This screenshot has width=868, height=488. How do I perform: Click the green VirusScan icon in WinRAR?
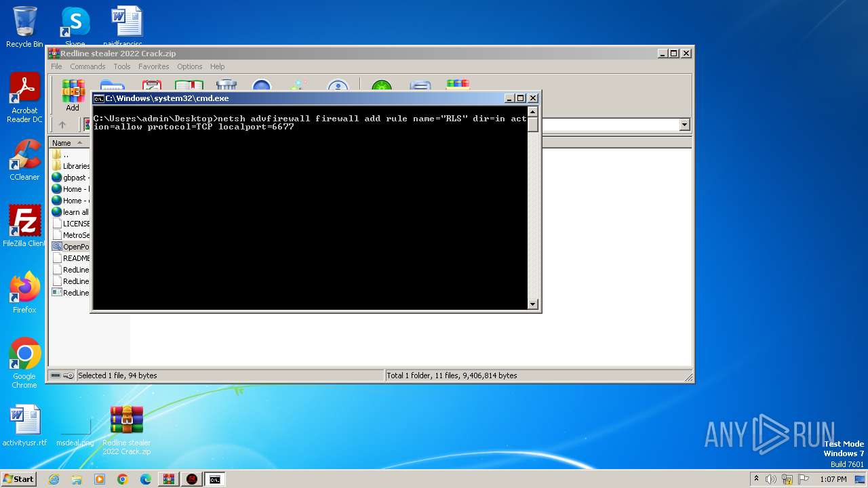tap(382, 85)
